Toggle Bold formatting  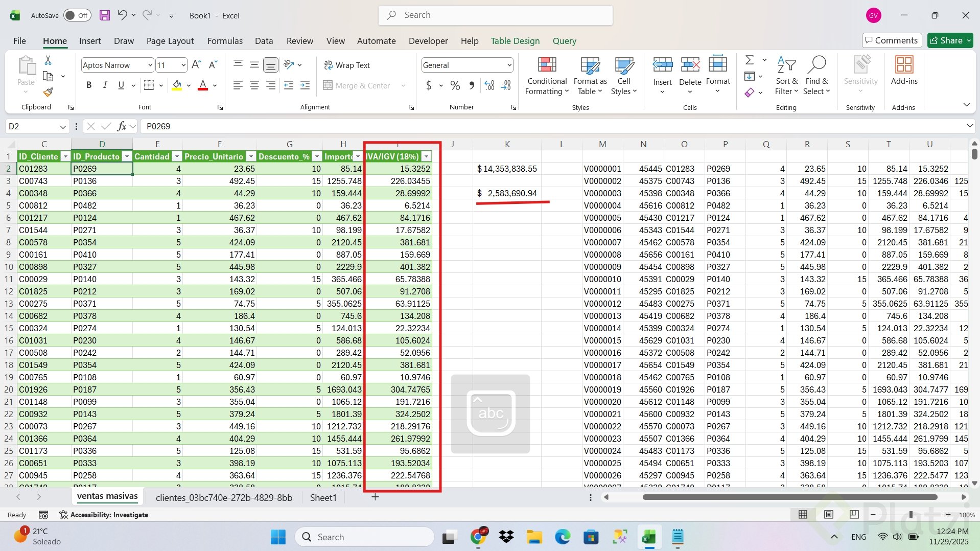[x=89, y=85]
